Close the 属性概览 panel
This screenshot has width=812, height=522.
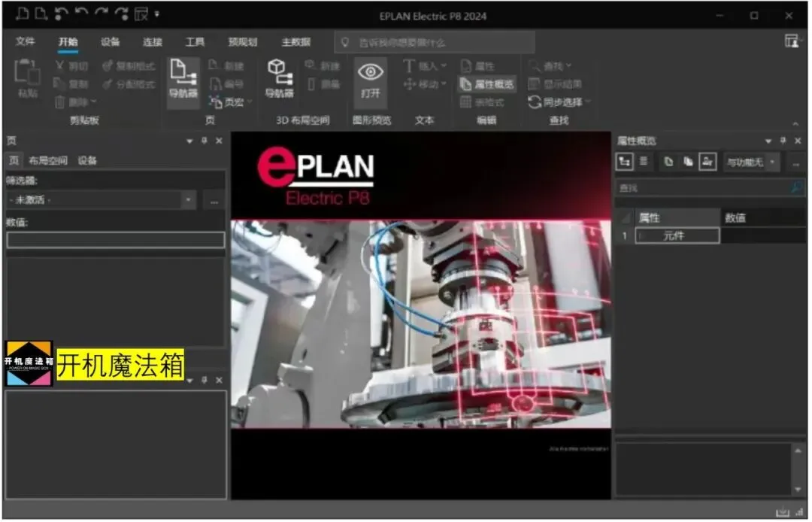tap(799, 141)
